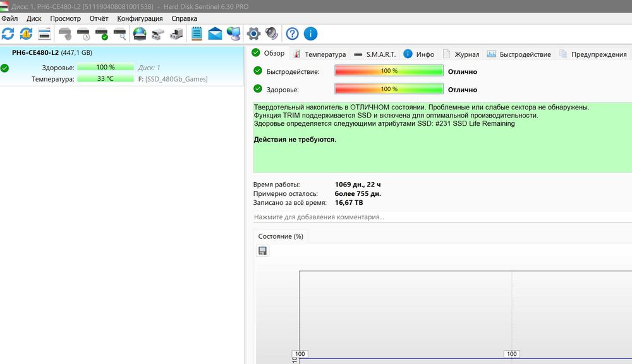This screenshot has width=632, height=364.
Task: Click the Быстродействие 100 % gradient bar
Action: 389,71
